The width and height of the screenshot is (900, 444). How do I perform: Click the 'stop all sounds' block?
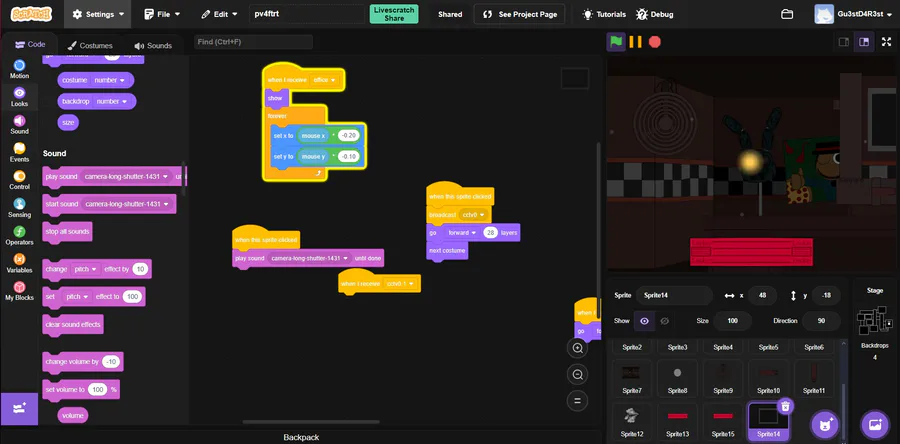pyautogui.click(x=67, y=232)
